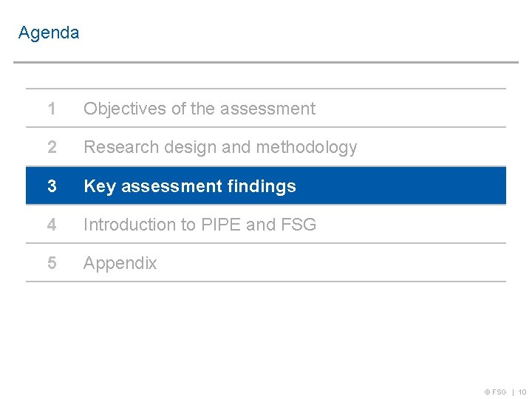Image resolution: width=532 pixels, height=399 pixels.
Task: Select "Objectives of the assessment" agenda item
Action: (x=199, y=109)
